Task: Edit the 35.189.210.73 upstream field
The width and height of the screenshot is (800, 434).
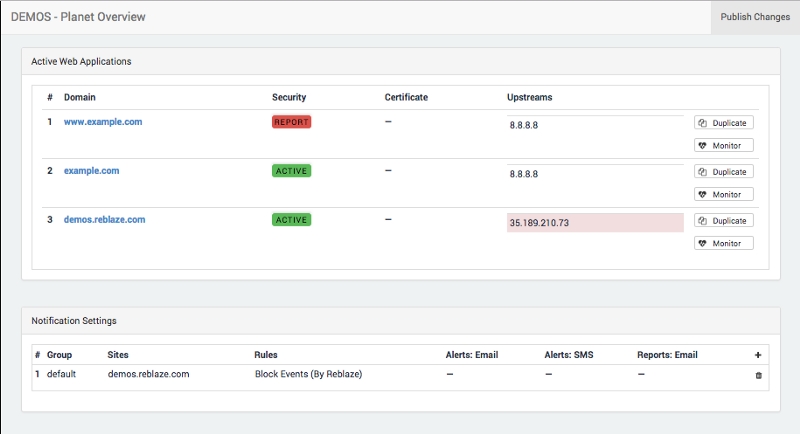Action: pyautogui.click(x=595, y=223)
